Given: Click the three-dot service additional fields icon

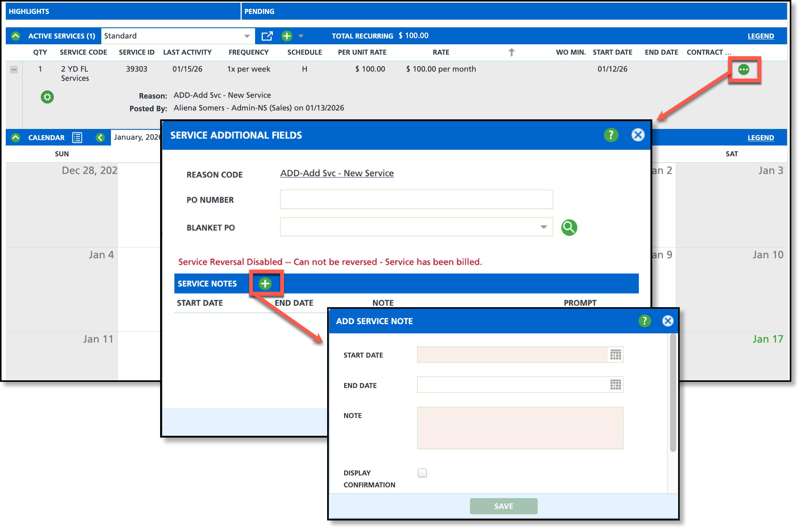Looking at the screenshot, I should point(743,70).
